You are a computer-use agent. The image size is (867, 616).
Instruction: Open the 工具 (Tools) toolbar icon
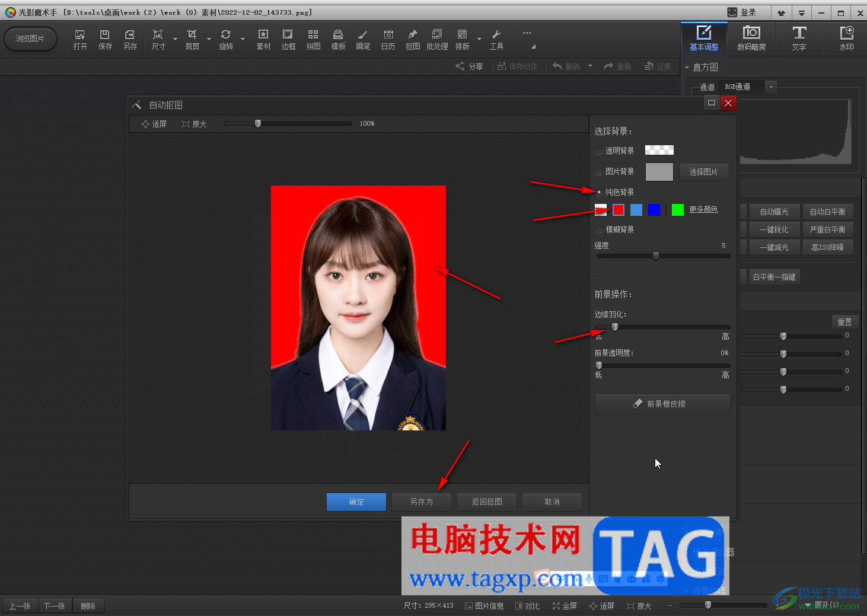[496, 40]
